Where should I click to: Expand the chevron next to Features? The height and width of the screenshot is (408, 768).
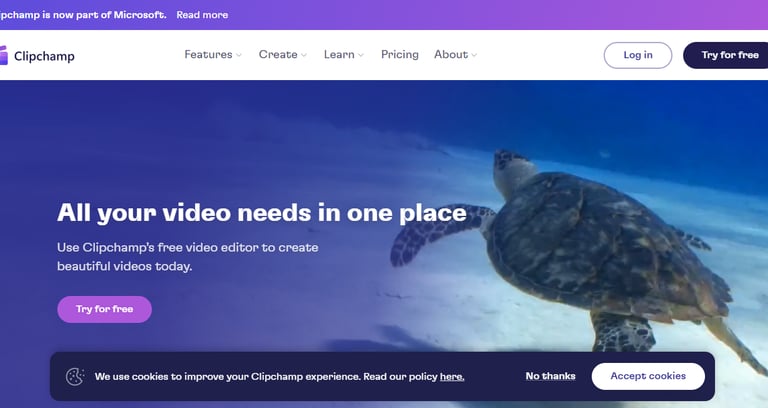[239, 55]
